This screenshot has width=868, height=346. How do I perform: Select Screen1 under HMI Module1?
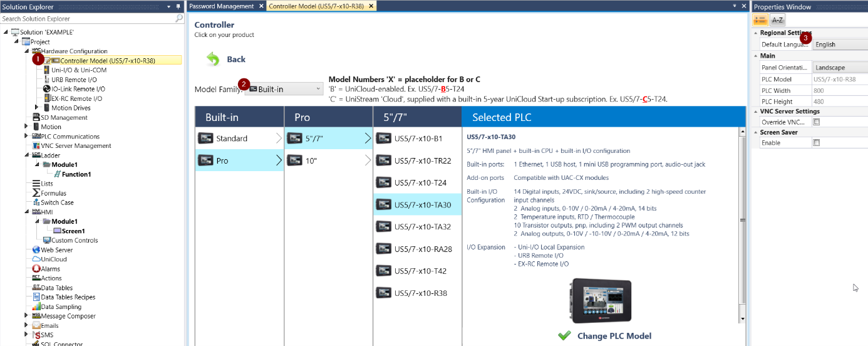click(x=73, y=231)
